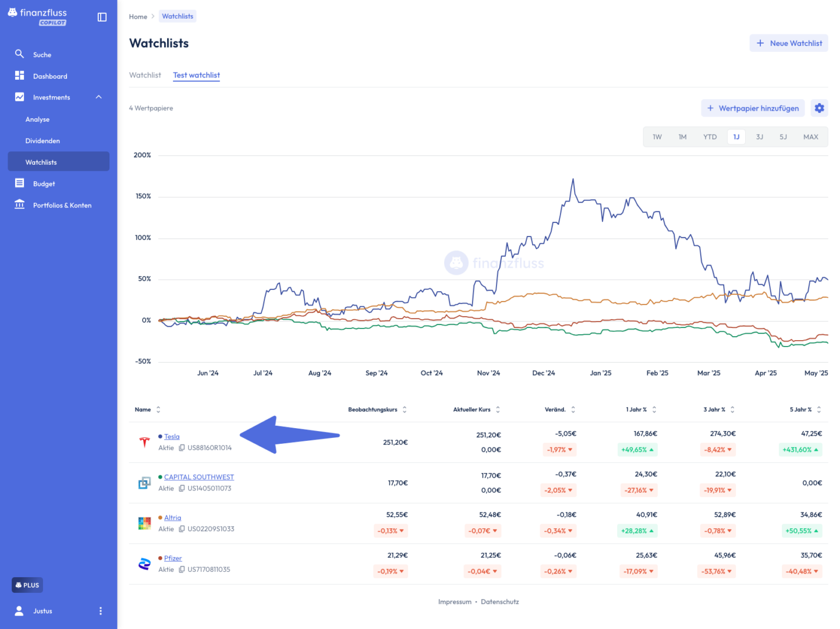The height and width of the screenshot is (629, 840).
Task: Open the three-dot menu next to Justus
Action: pos(101,611)
